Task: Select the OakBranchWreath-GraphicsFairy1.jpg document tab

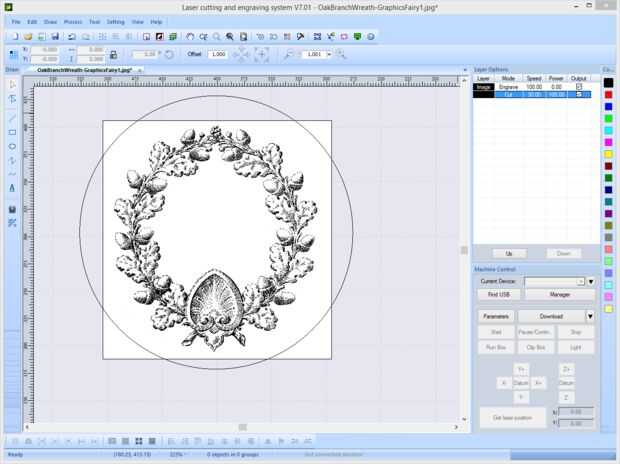Action: (84, 70)
